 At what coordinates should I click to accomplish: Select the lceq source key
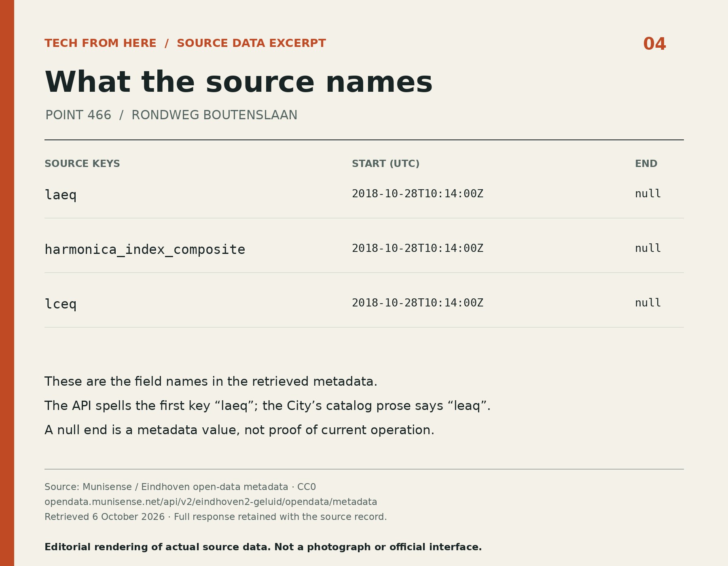coord(61,304)
